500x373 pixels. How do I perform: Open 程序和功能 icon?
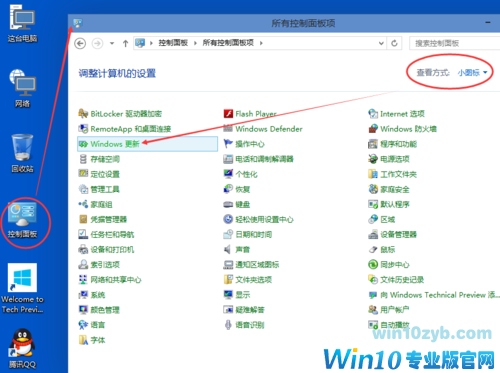pos(373,144)
